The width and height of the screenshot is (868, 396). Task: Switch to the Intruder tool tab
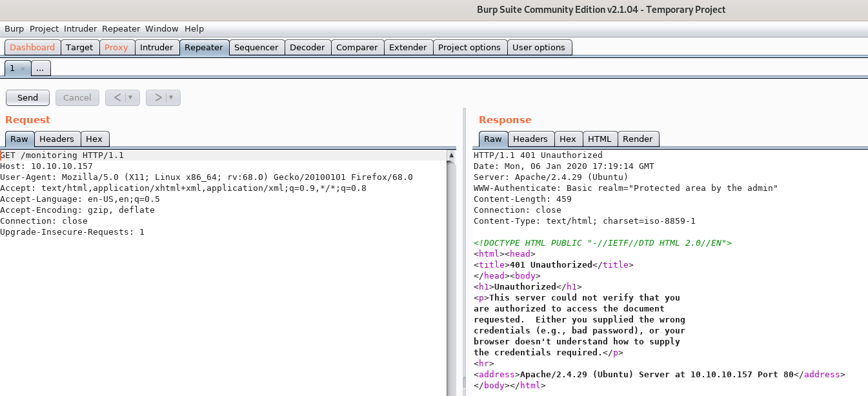tap(157, 47)
